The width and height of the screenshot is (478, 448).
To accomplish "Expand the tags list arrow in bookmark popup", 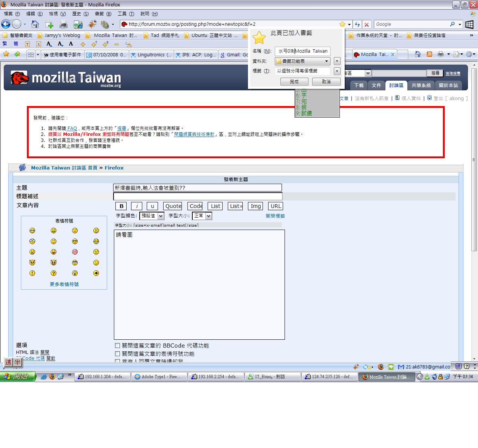I will click(337, 71).
